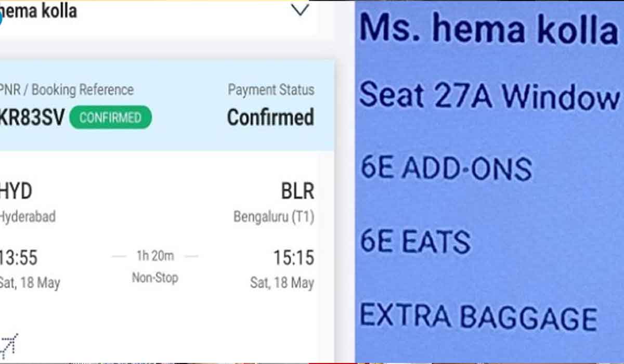The image size is (624, 364).
Task: Click the Bengaluru (T1) terminal text
Action: [274, 216]
